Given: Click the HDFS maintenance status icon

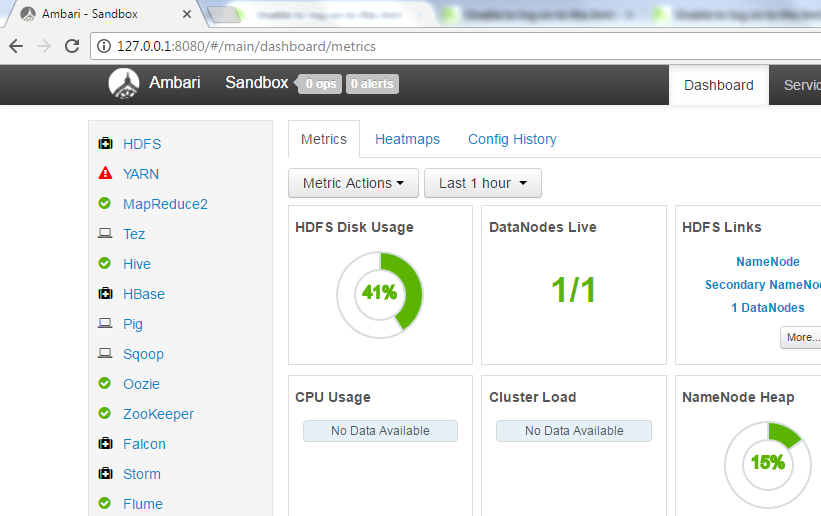Looking at the screenshot, I should click(105, 144).
